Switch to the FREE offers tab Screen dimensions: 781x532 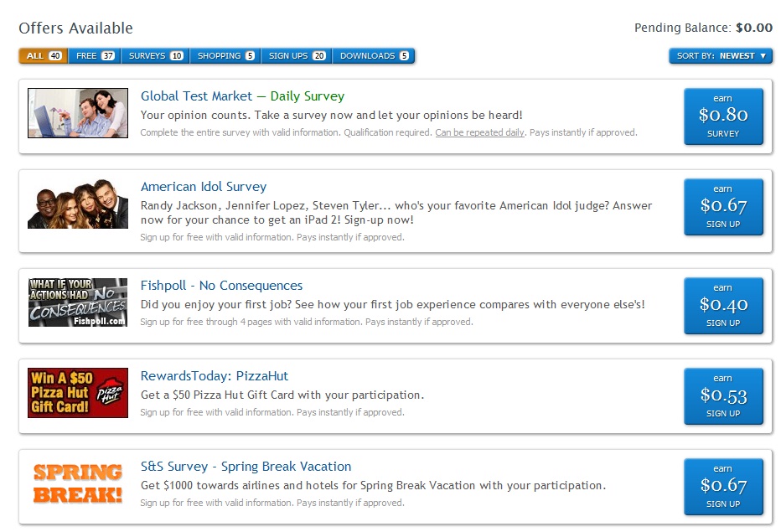95,56
